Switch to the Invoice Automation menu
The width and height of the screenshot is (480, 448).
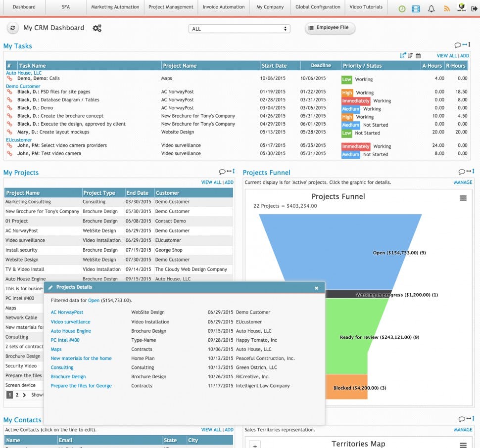tap(223, 7)
